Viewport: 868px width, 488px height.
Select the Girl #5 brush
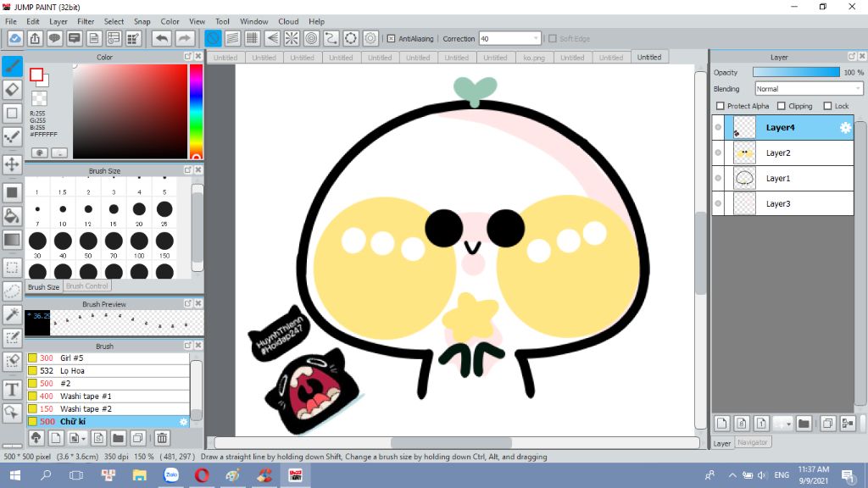[x=108, y=358]
